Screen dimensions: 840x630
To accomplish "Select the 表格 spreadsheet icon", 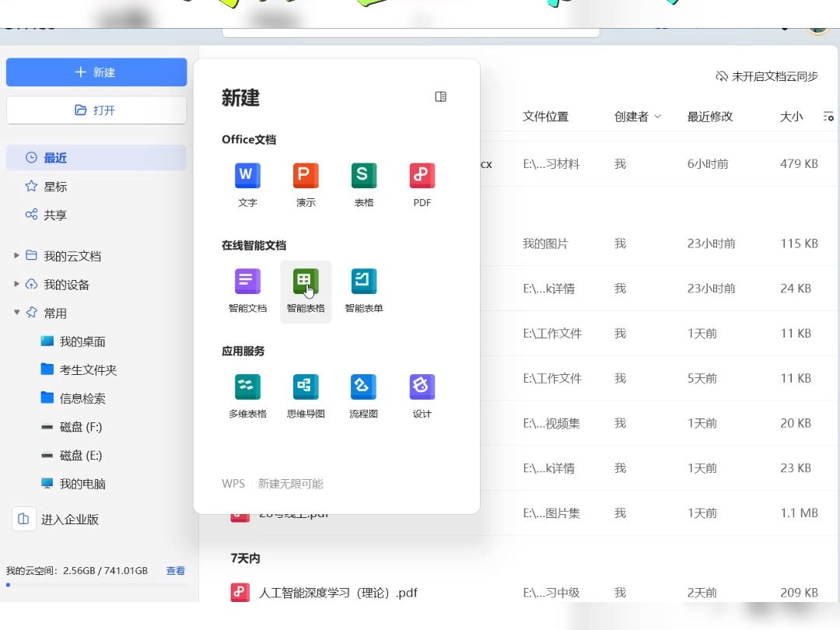I will coord(363,175).
